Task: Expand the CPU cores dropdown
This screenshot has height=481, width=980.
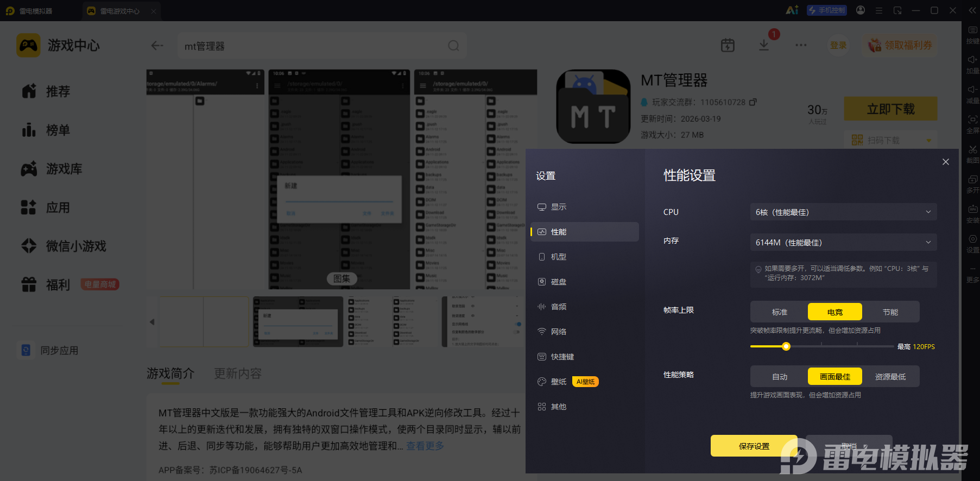Action: click(x=843, y=212)
